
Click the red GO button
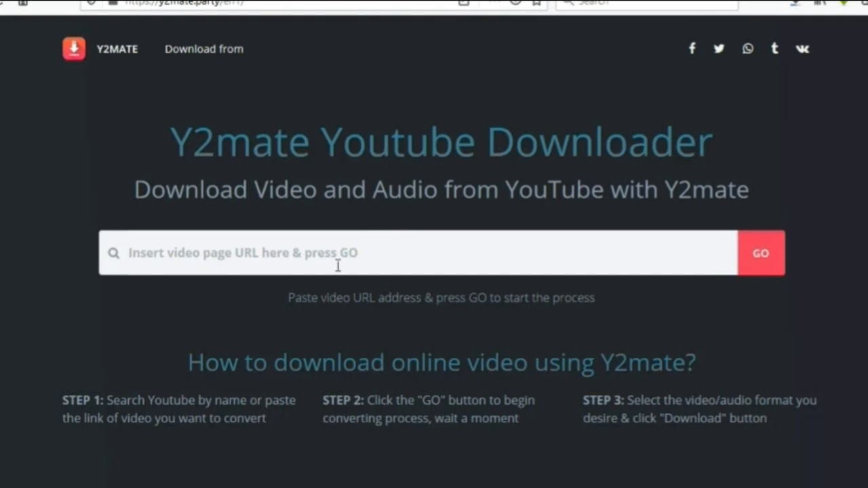tap(761, 253)
